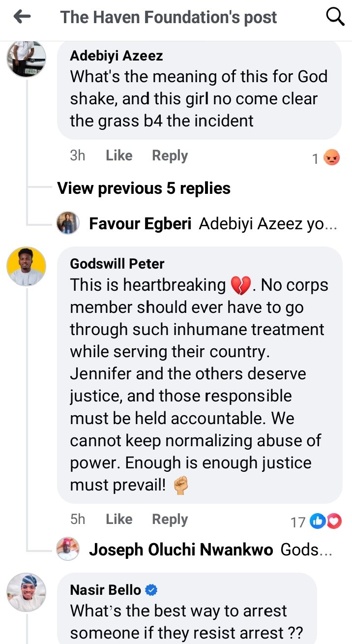Open search with the magnifier icon
The width and height of the screenshot is (352, 644).
[335, 17]
